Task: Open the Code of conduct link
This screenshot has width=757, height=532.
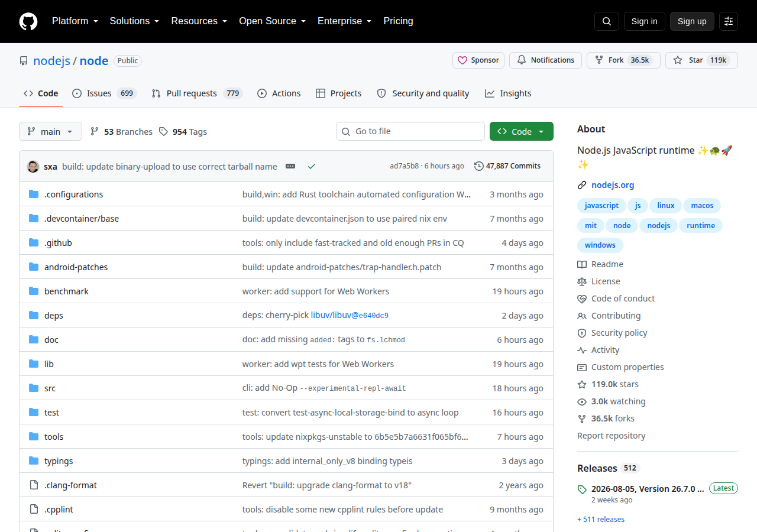Action: point(616,299)
